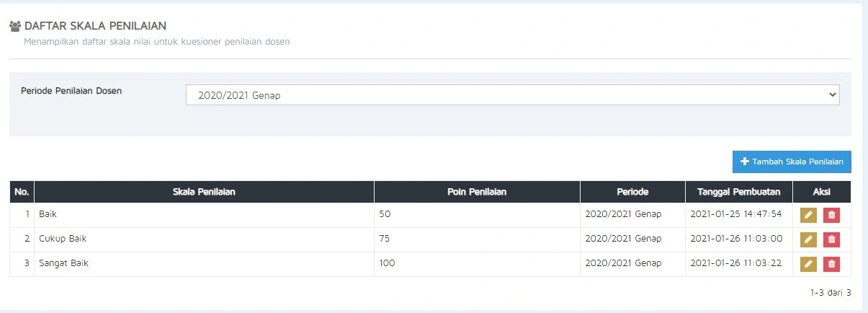Click trash icon for Cukup Baik row
Image resolution: width=868 pixels, height=313 pixels.
(831, 239)
